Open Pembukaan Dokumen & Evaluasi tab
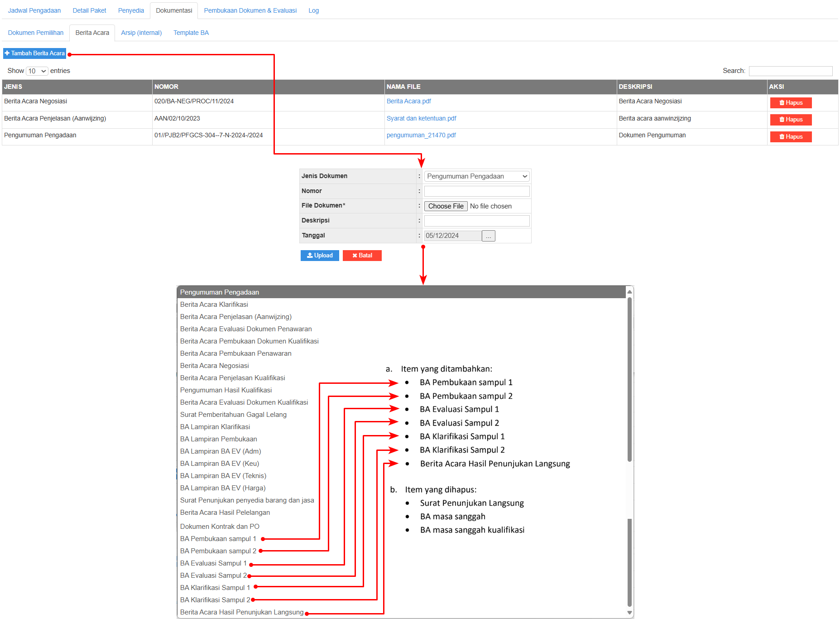The width and height of the screenshot is (840, 619). pyautogui.click(x=250, y=10)
